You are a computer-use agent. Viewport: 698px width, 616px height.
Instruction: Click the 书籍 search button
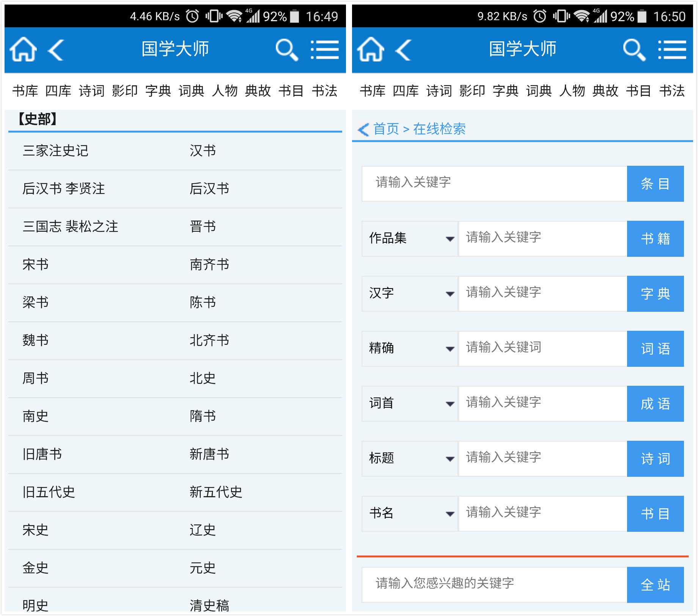[x=655, y=239]
